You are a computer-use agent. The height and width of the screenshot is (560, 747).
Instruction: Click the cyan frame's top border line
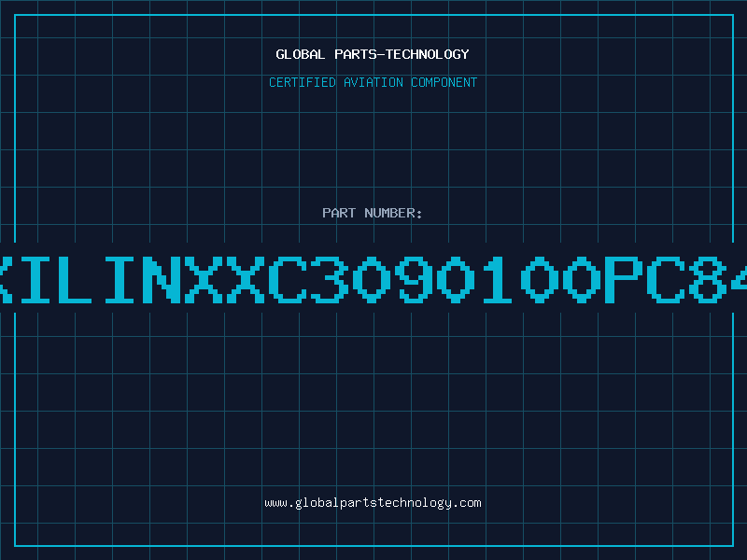pos(373,15)
